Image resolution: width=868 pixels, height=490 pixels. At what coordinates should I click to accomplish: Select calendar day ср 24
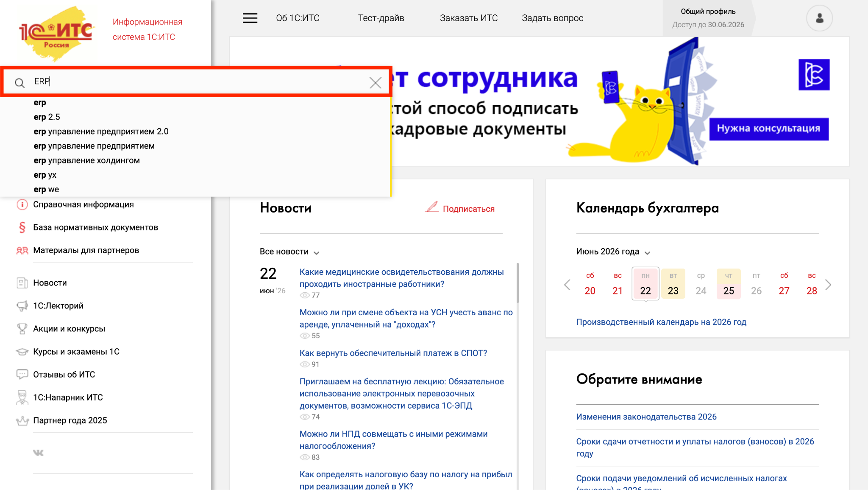pos(701,283)
